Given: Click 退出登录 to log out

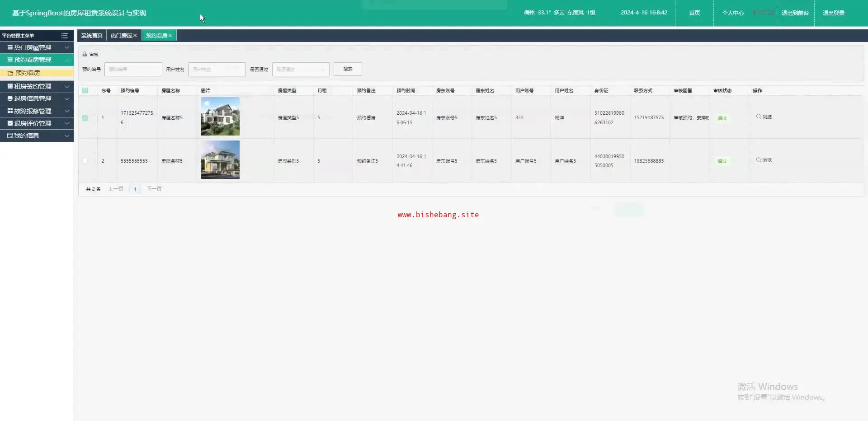Looking at the screenshot, I should click(833, 13).
